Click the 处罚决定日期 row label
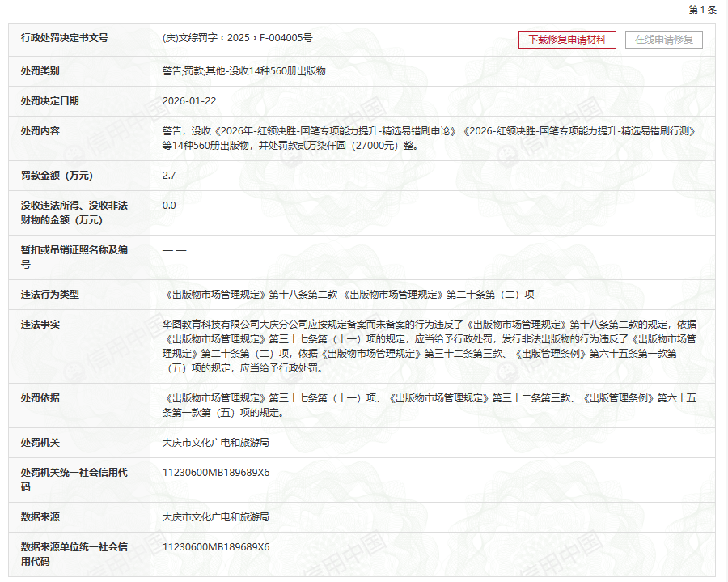 point(50,101)
